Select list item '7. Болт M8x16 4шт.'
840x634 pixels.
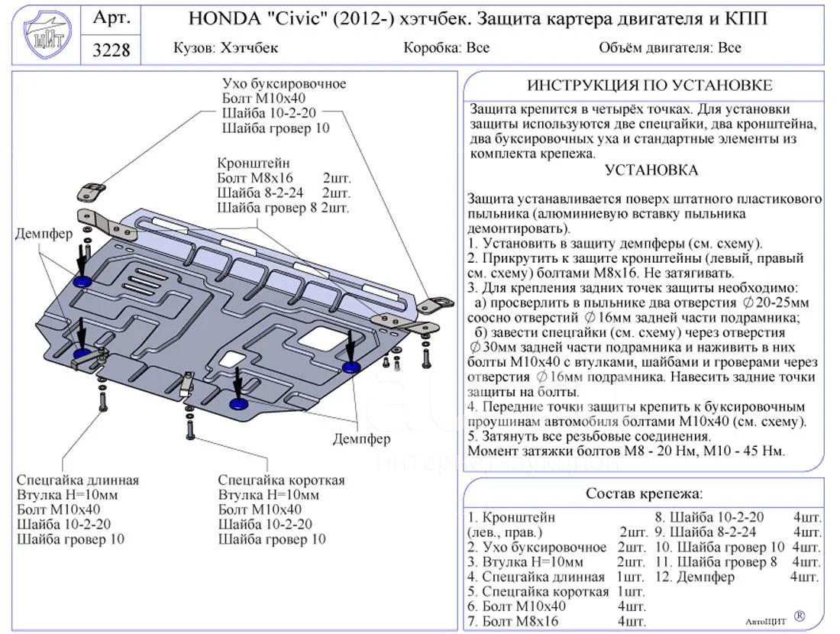[557, 622]
